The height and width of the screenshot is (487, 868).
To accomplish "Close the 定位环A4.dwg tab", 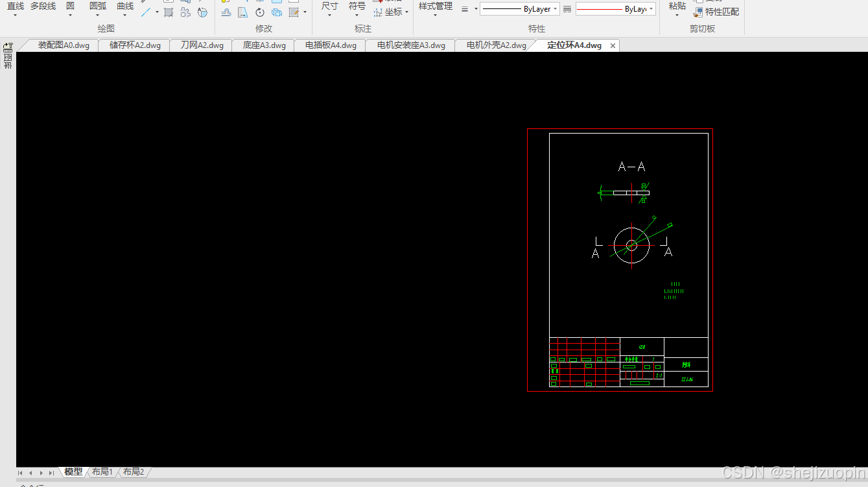I will click(x=613, y=45).
